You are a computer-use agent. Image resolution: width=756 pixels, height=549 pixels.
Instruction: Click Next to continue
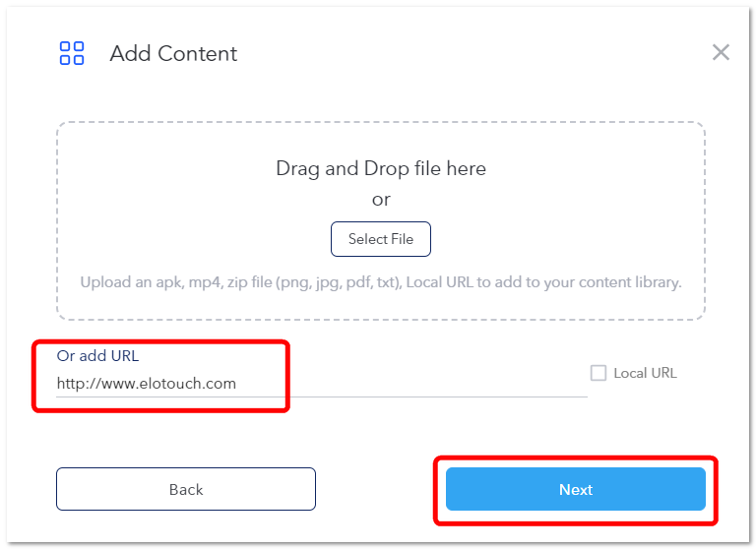(x=576, y=489)
